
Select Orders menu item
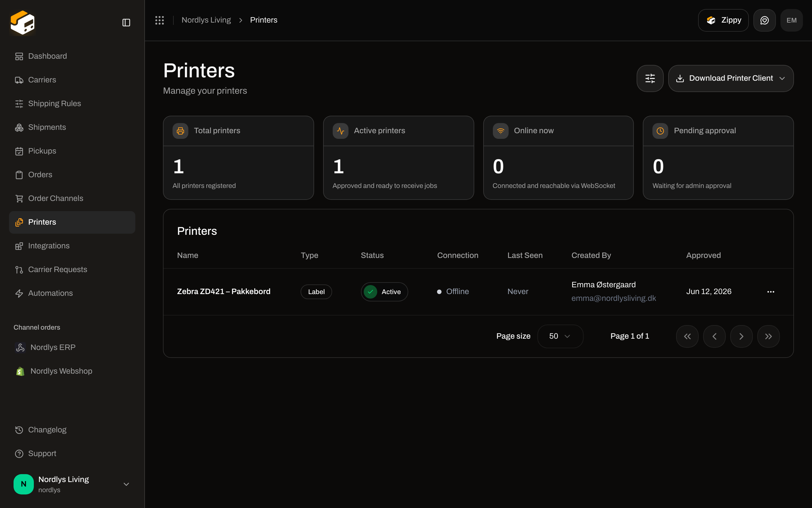pyautogui.click(x=72, y=175)
